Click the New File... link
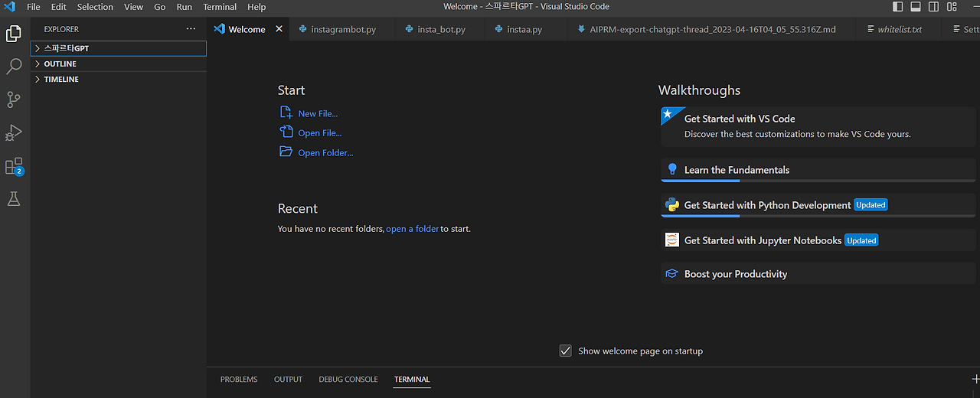This screenshot has height=398, width=980. coord(318,113)
